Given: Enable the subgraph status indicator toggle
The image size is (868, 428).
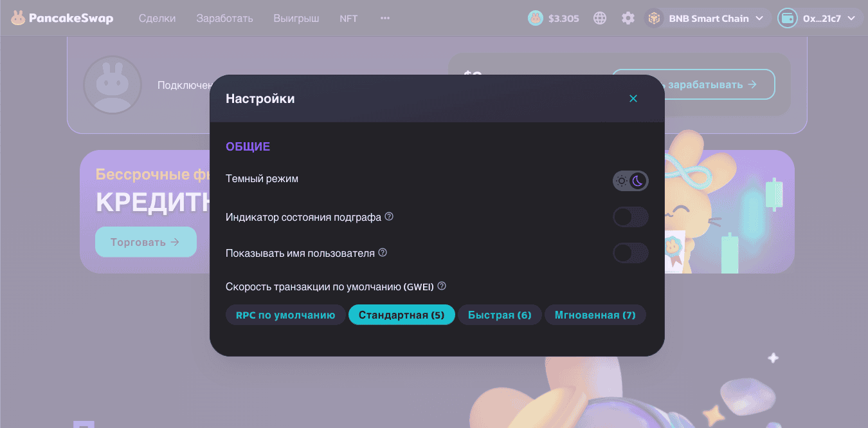Looking at the screenshot, I should tap(630, 217).
